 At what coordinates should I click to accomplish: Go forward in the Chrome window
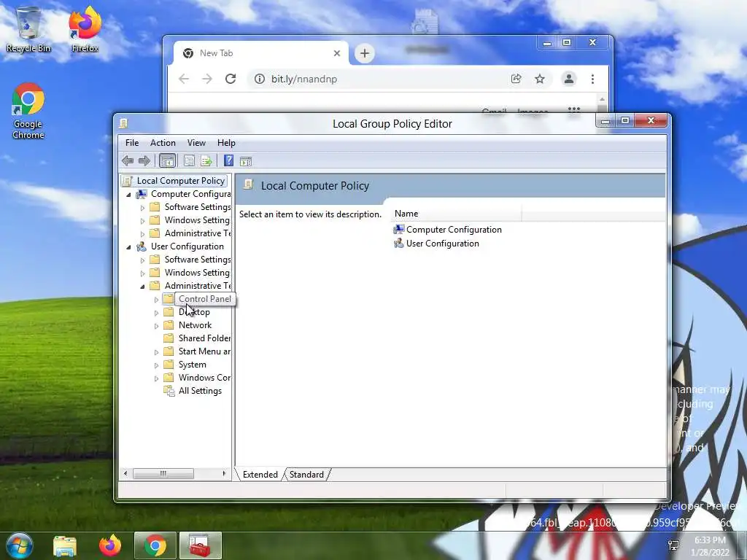click(x=207, y=79)
